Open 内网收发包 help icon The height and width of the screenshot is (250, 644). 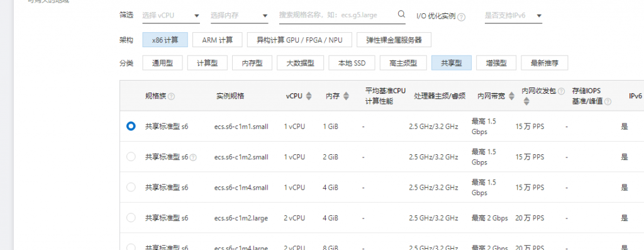tap(562, 91)
